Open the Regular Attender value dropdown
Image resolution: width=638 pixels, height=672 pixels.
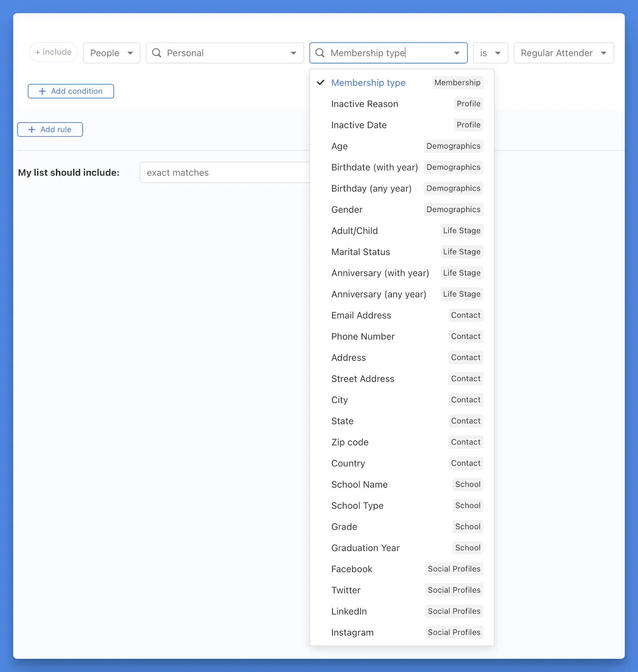pyautogui.click(x=563, y=53)
